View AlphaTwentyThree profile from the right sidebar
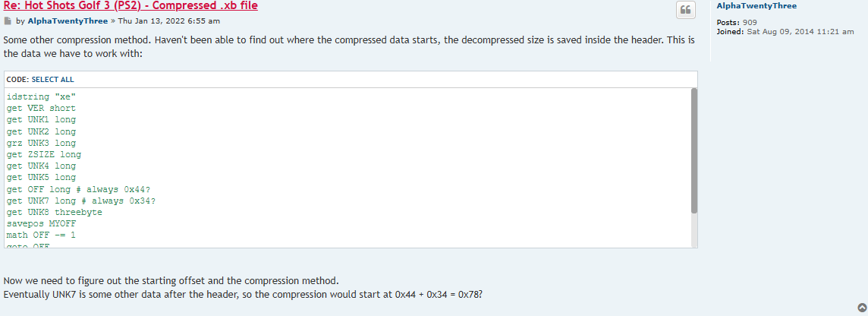This screenshot has height=316, width=868. click(x=756, y=6)
